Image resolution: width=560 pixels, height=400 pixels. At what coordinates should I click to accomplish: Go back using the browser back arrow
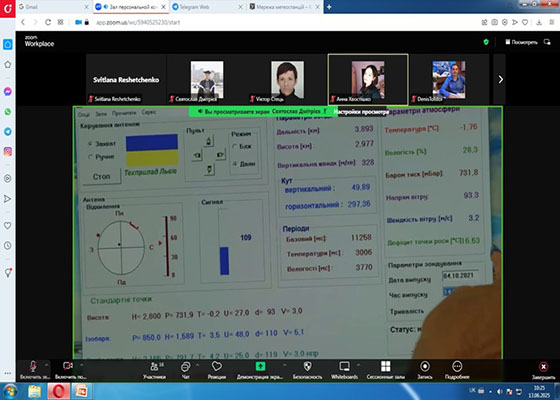[23, 22]
